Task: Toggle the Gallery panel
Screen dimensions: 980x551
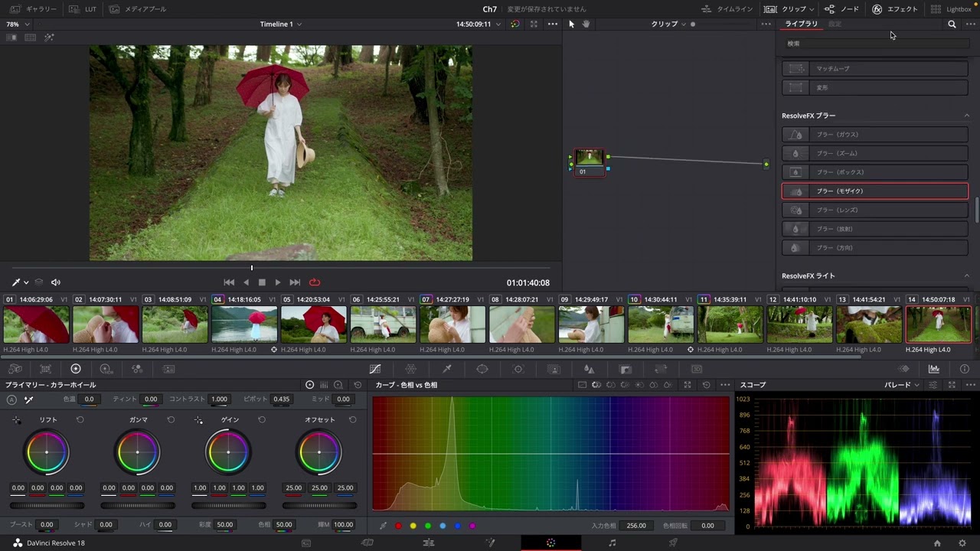Action: tap(32, 9)
